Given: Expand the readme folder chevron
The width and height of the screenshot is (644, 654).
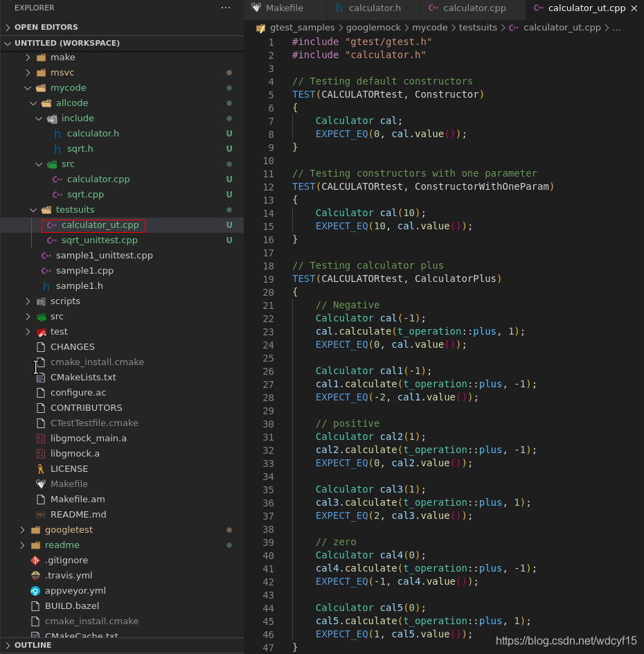Looking at the screenshot, I should pos(23,545).
